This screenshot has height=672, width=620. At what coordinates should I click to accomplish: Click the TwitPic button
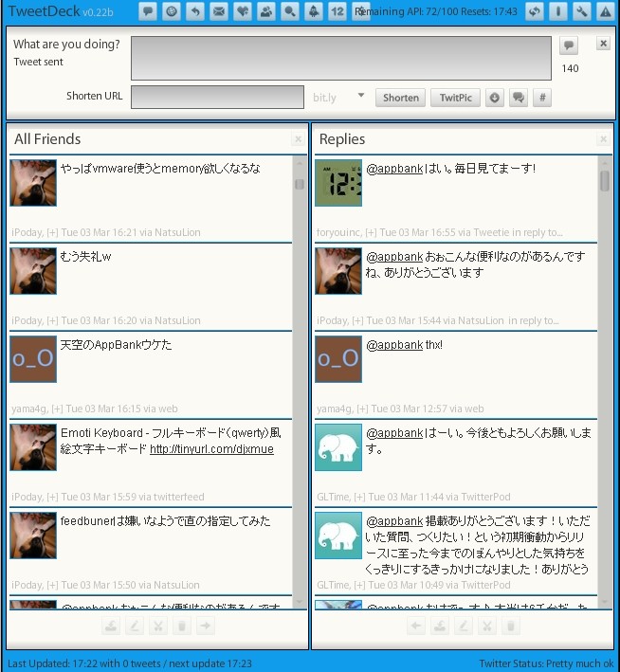pyautogui.click(x=455, y=98)
